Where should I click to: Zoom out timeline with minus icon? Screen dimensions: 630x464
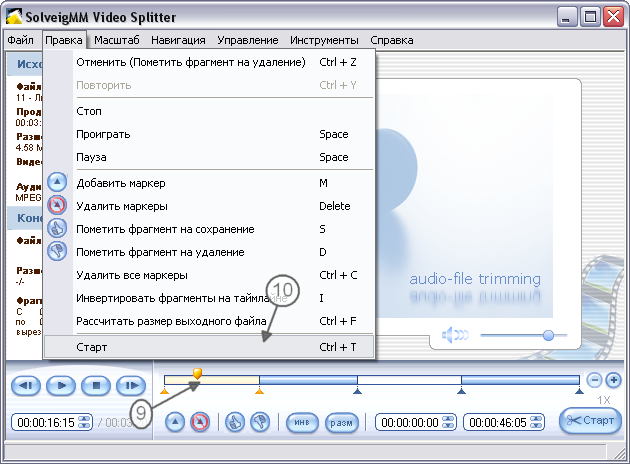594,380
